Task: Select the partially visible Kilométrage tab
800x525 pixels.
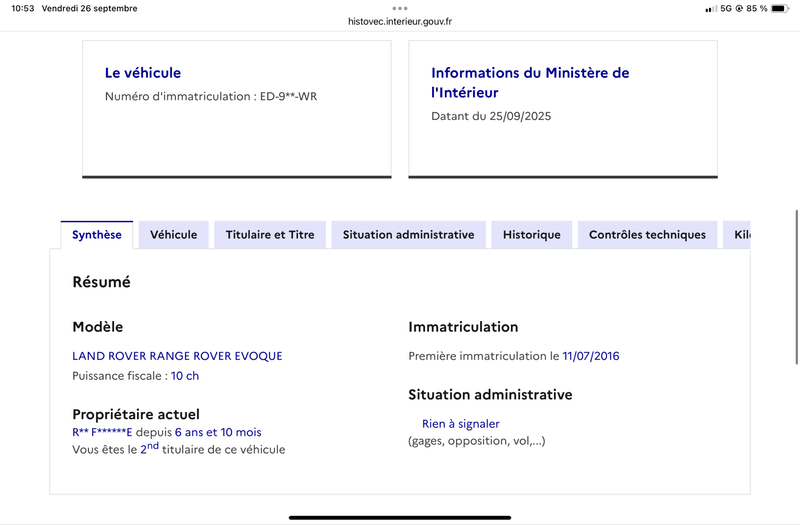Action: [737, 235]
